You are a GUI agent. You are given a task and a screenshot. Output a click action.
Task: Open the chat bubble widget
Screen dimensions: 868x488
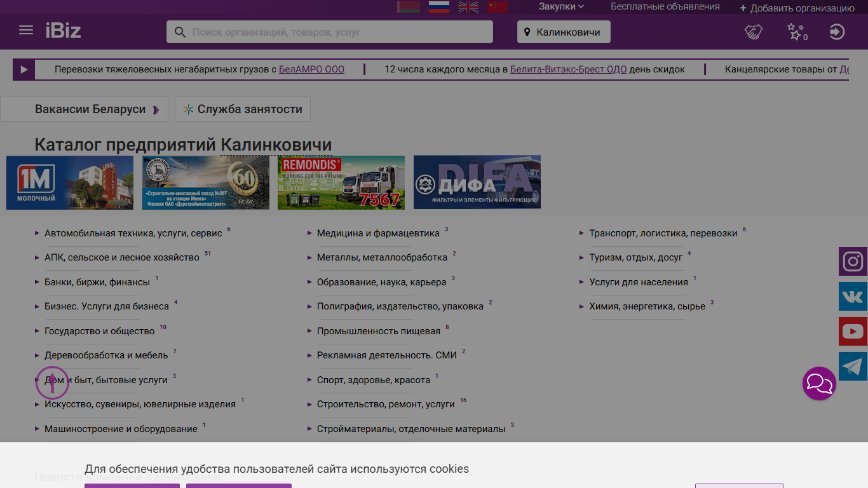[x=819, y=383]
